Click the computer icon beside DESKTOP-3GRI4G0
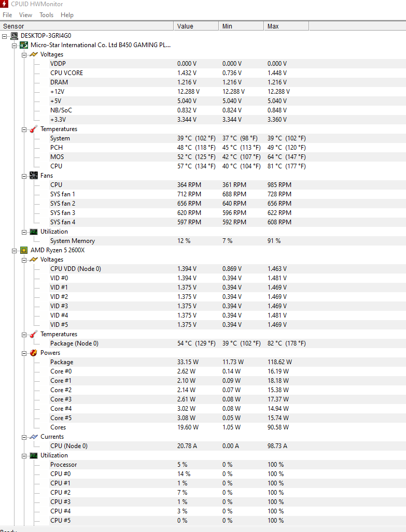 tap(15, 36)
